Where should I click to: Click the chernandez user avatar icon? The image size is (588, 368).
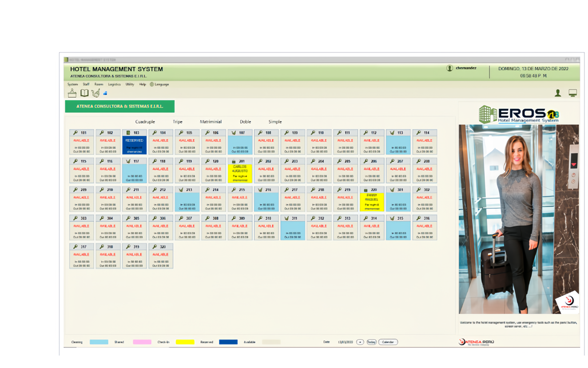click(x=449, y=68)
